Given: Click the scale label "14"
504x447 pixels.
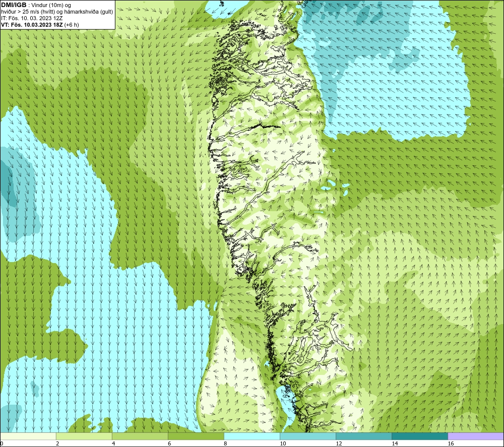Looking at the screenshot, I should [395, 444].
